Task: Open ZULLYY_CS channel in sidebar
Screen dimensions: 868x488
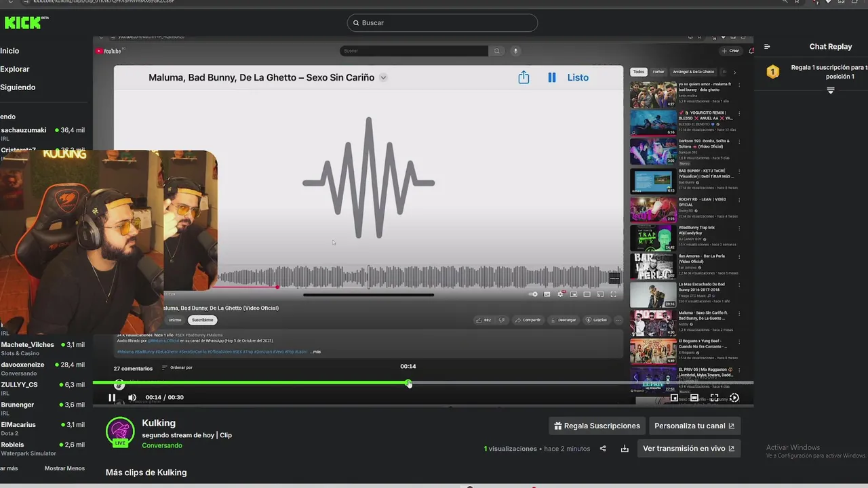Action: pos(43,388)
